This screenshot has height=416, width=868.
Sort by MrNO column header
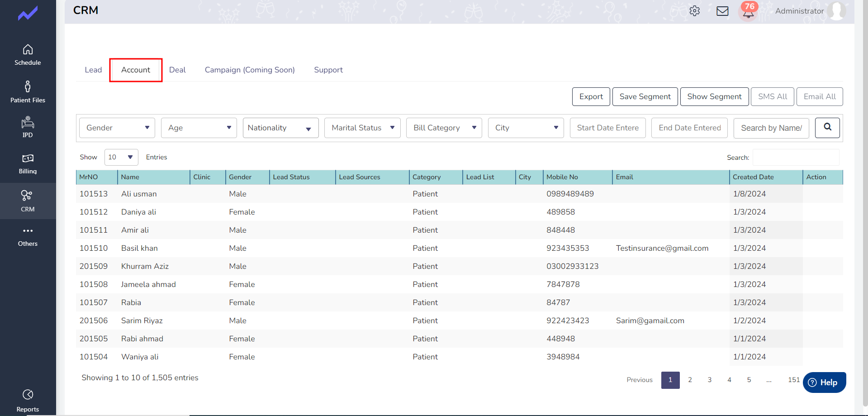pos(97,177)
